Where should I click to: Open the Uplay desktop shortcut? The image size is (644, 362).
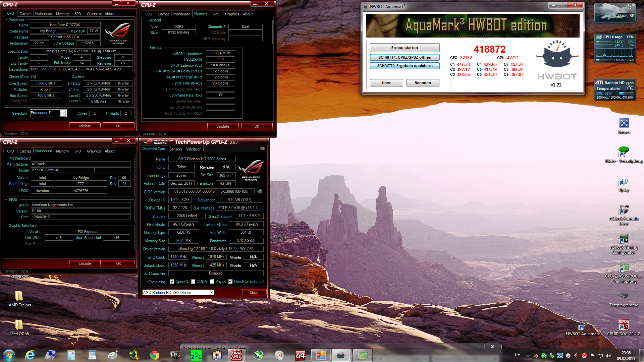pyautogui.click(x=624, y=184)
